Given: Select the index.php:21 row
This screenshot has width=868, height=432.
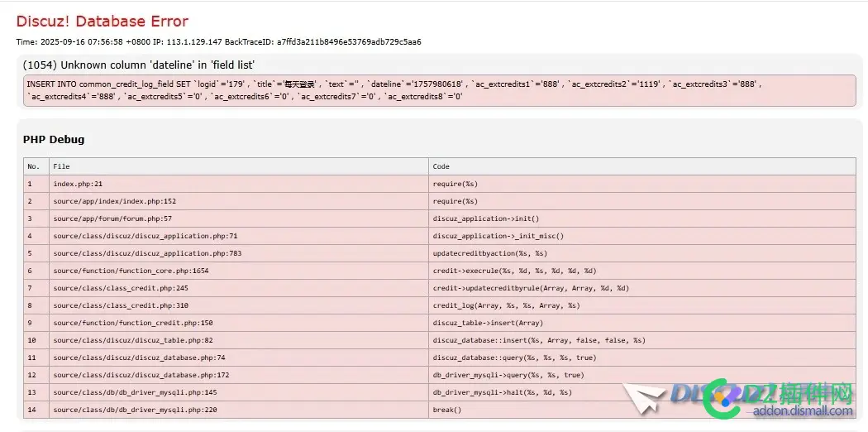Looking at the screenshot, I should coord(440,184).
